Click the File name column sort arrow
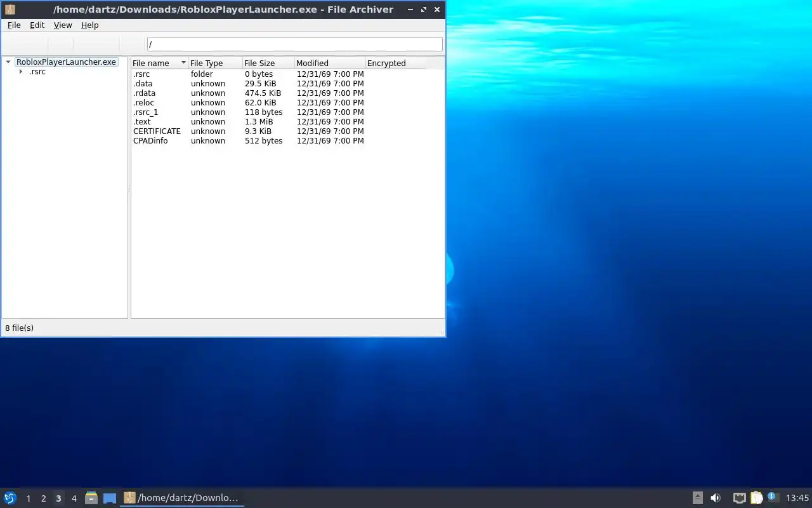812x508 pixels. point(183,63)
